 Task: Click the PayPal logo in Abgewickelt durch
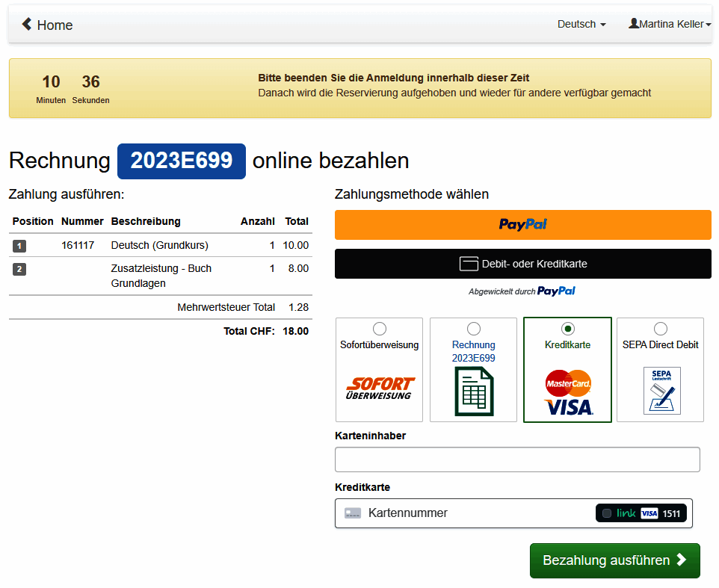556,291
